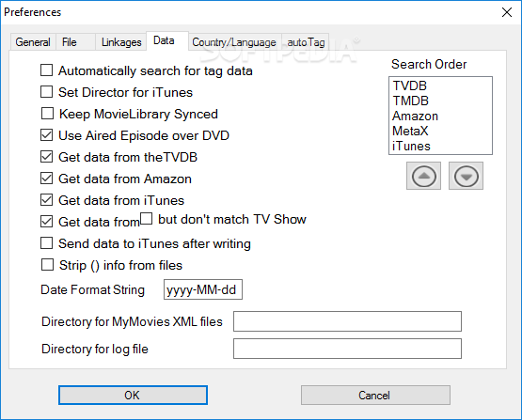Uncheck Use Aired Episode over DVD
This screenshot has width=522, height=420.
(x=47, y=135)
